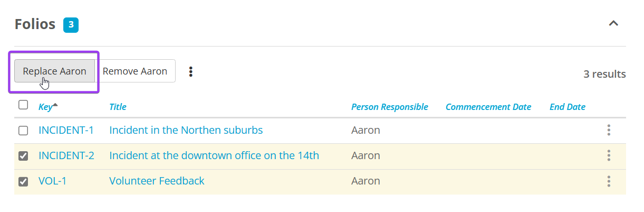Open the INCIDENT-1 key link

tap(66, 130)
